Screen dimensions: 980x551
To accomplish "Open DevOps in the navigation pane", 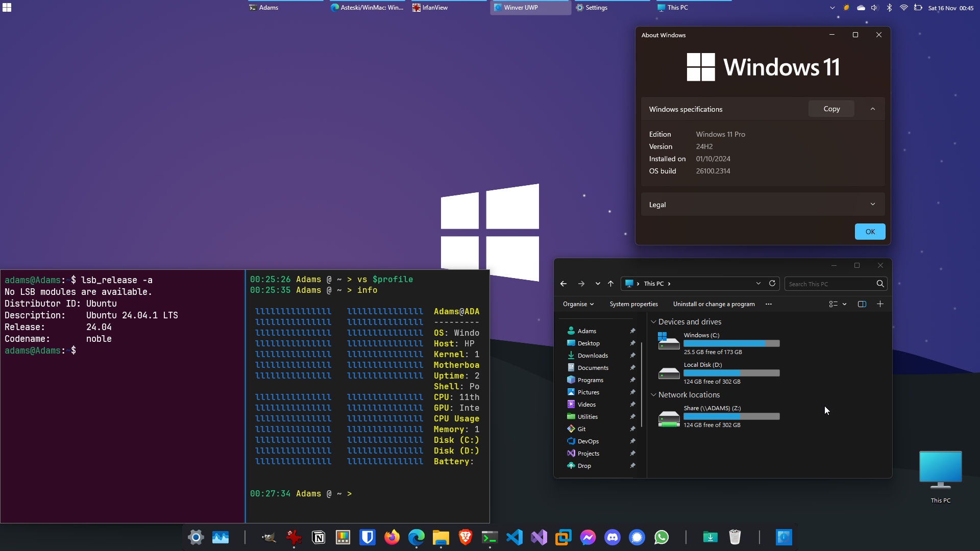I will pos(588,441).
